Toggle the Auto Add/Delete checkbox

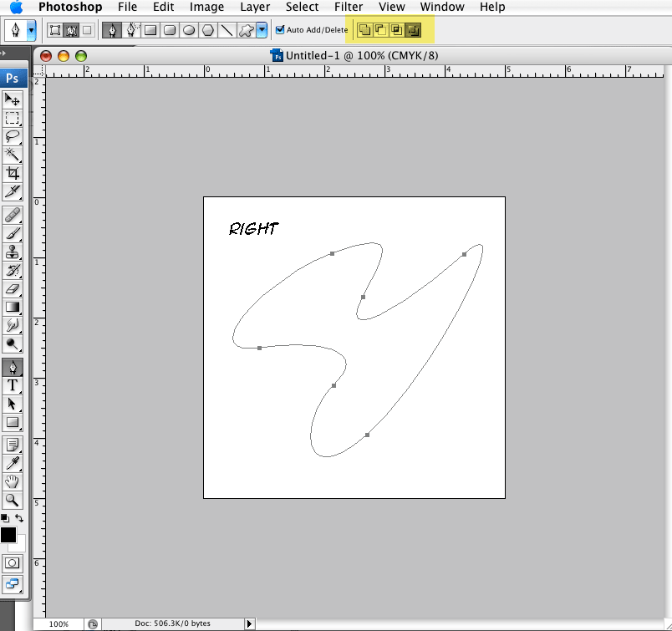[x=280, y=29]
